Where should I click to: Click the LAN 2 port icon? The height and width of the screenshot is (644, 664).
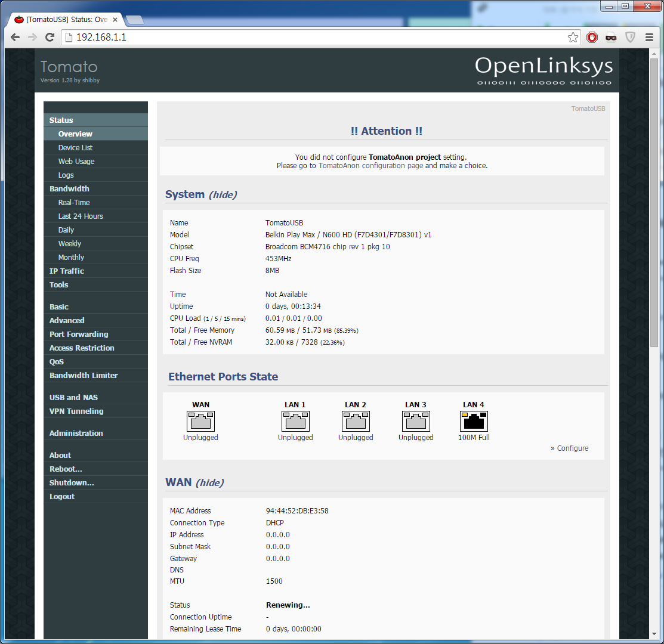tap(356, 421)
